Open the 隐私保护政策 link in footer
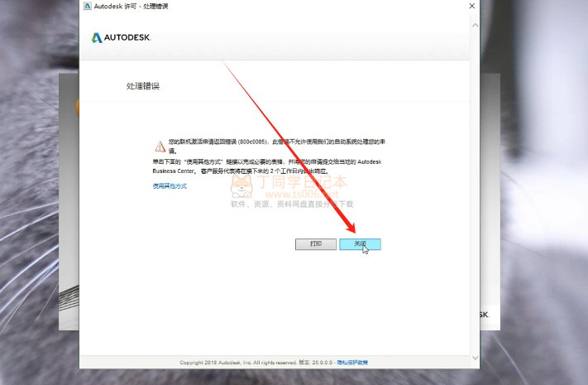Viewport: 588px width, 385px height. (352, 363)
